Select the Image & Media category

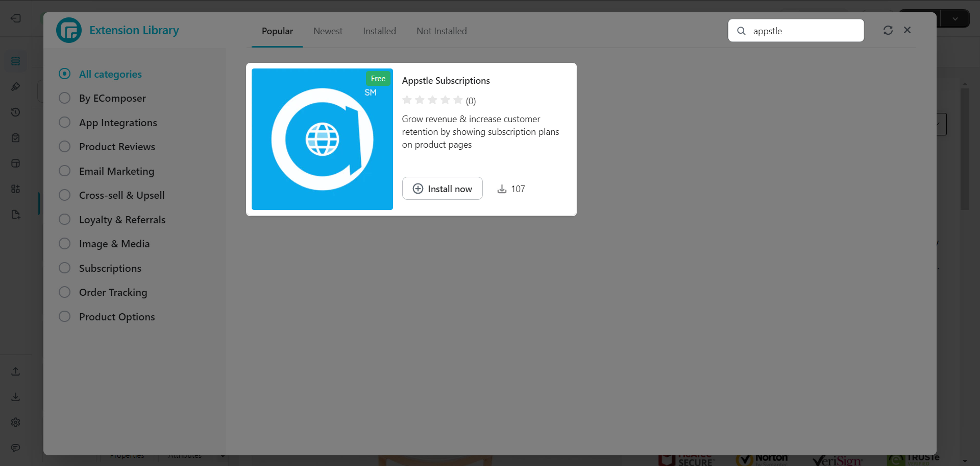coord(105,244)
